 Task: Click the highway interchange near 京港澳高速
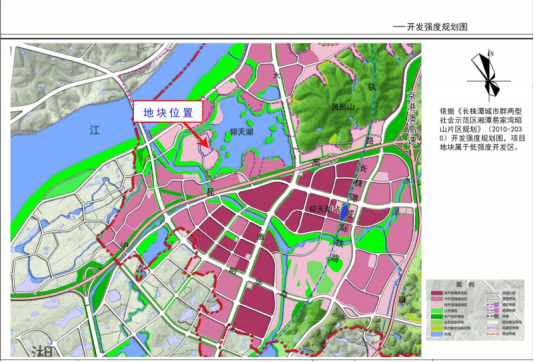409,143
